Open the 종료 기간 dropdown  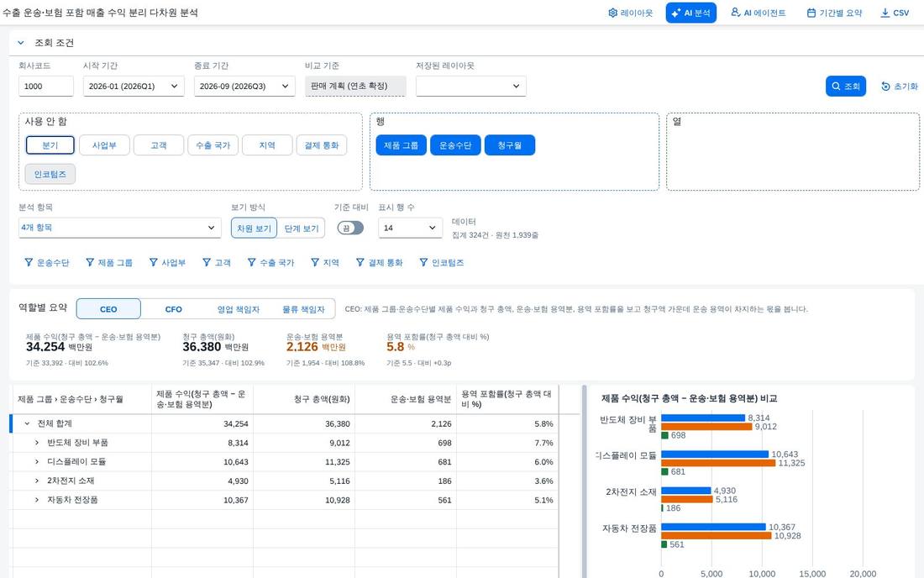tap(244, 86)
